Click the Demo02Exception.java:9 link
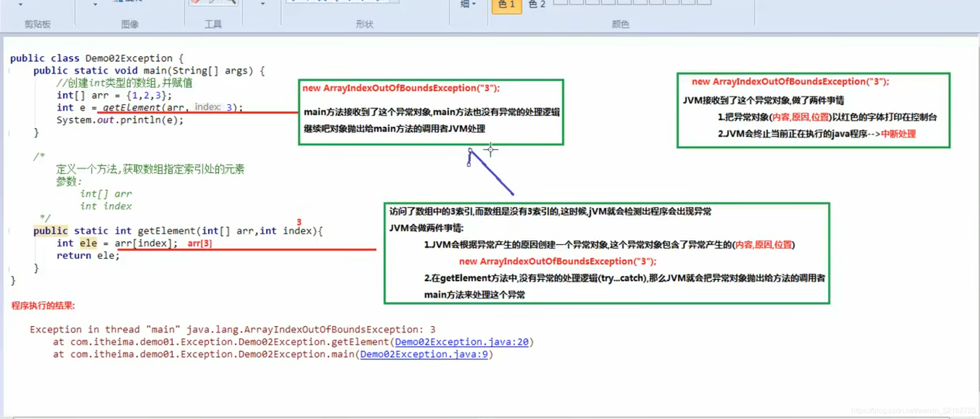Screen dimensions: 980x419 pyautogui.click(x=424, y=354)
